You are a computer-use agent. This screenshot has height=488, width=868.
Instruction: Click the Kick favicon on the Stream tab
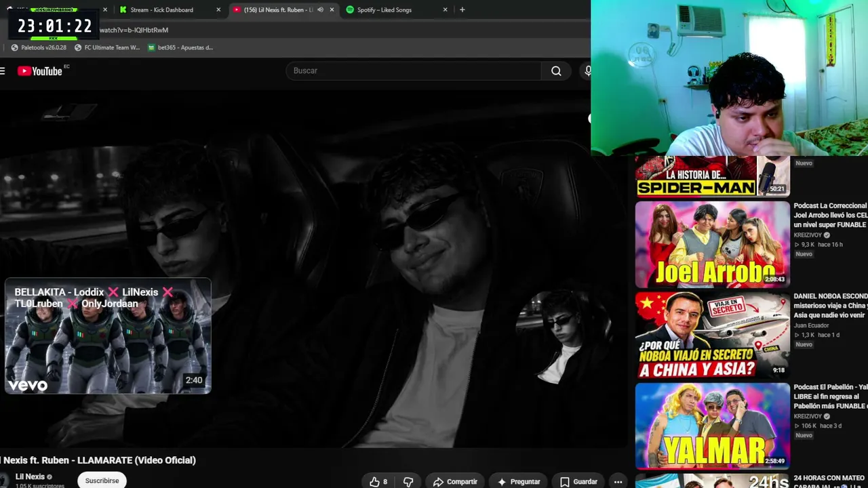pos(123,9)
